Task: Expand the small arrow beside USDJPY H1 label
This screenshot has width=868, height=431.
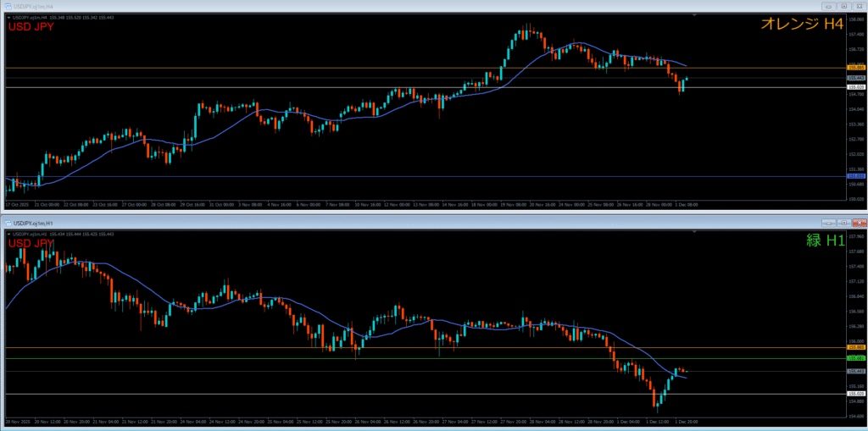Action: pyautogui.click(x=8, y=233)
